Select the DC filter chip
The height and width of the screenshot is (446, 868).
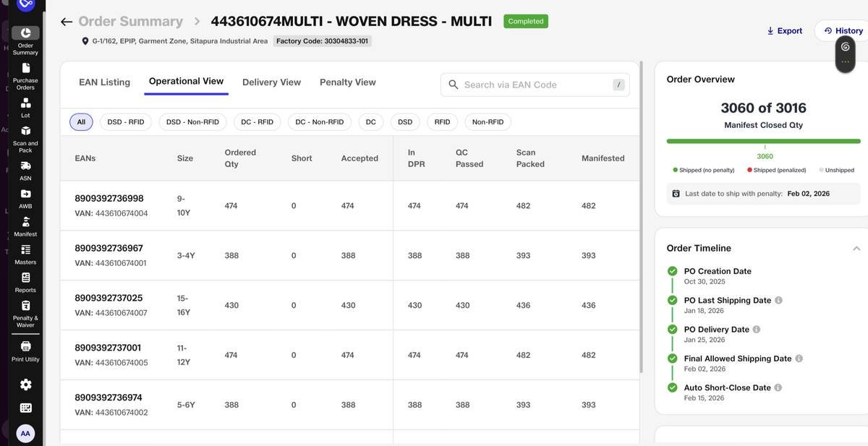371,122
